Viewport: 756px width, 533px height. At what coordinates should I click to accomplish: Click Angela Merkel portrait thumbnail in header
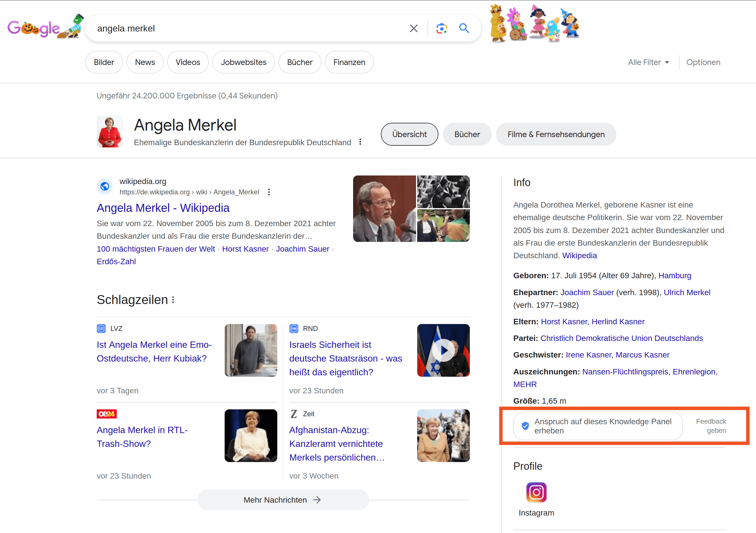(x=110, y=131)
